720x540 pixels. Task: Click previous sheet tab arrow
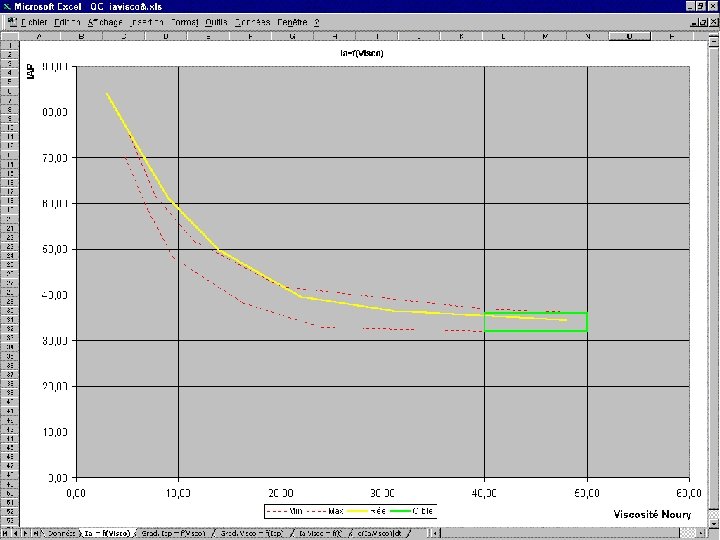15,534
